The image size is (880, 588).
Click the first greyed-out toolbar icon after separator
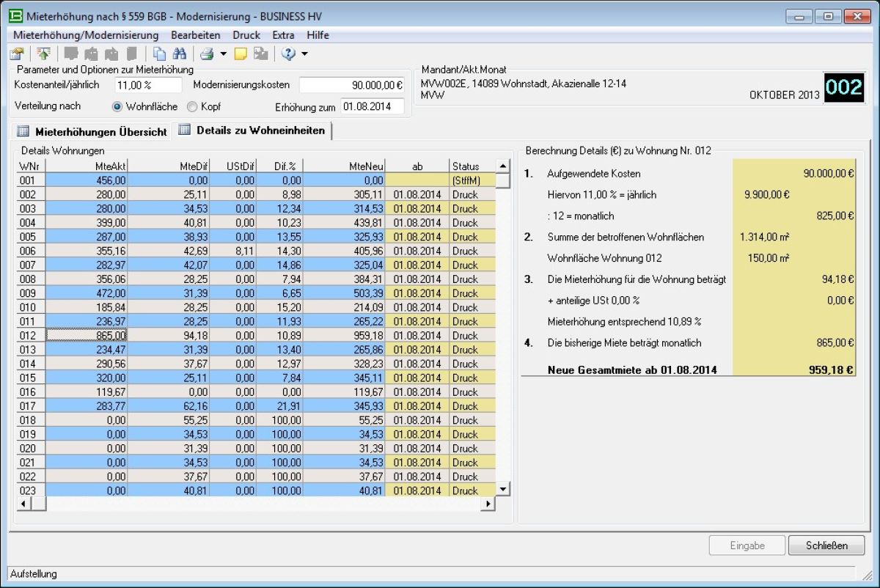click(71, 54)
